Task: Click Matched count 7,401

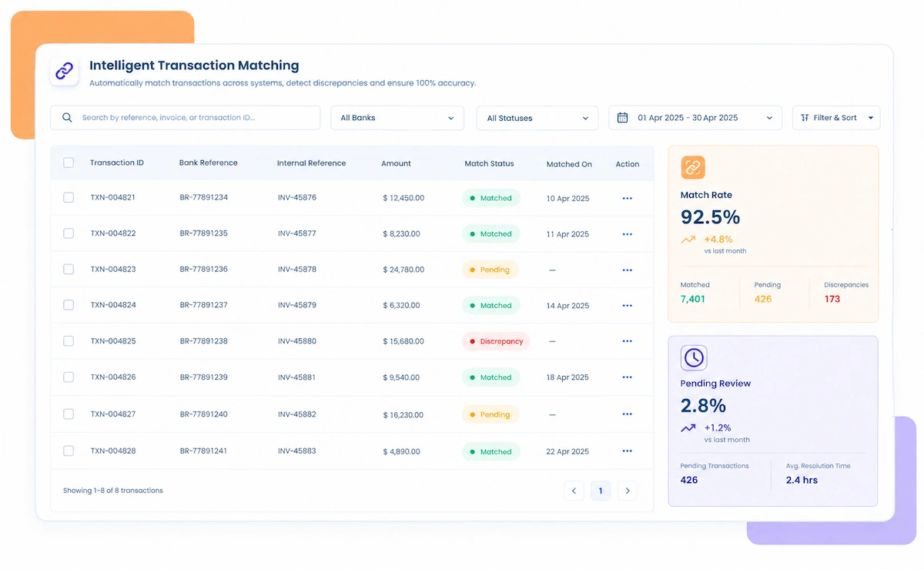Action: click(693, 299)
